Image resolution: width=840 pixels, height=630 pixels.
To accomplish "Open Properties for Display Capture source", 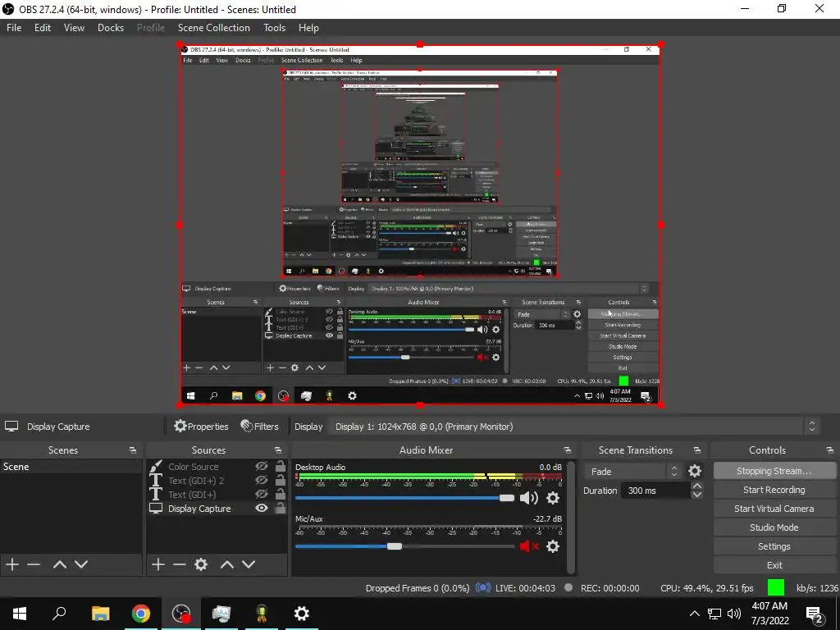I will [202, 427].
